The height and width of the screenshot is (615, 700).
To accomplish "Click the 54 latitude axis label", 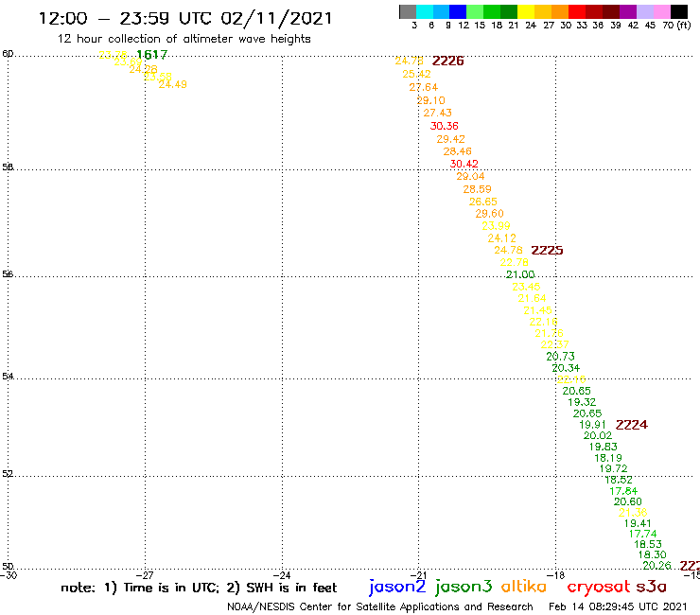I will coord(8,377).
